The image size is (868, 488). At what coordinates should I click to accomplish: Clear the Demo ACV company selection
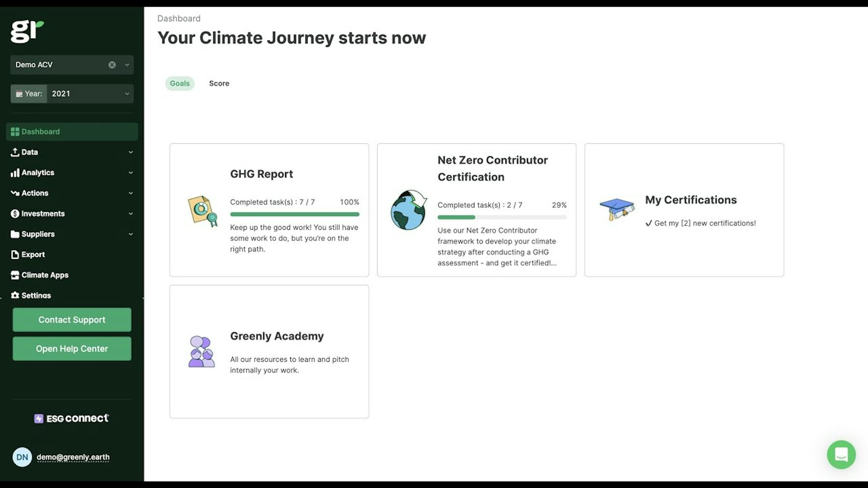112,65
